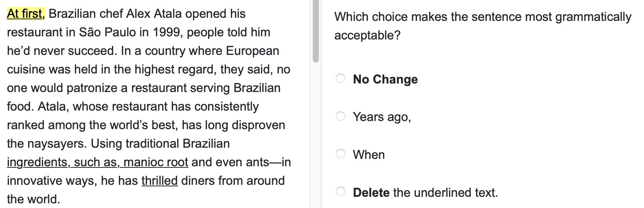Click the "When" answer label text
Screen dimensions: 644x208
pyautogui.click(x=368, y=155)
